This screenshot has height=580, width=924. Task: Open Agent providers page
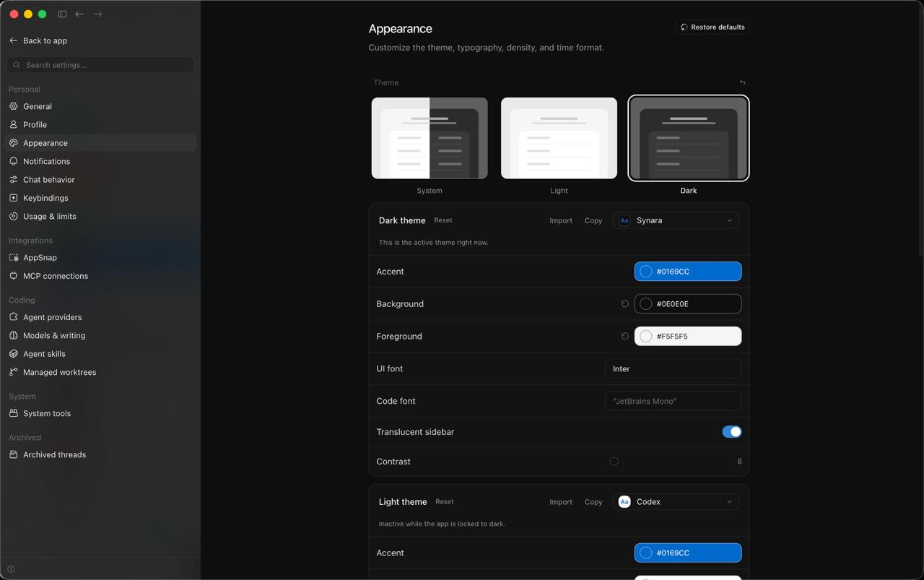coord(100,317)
